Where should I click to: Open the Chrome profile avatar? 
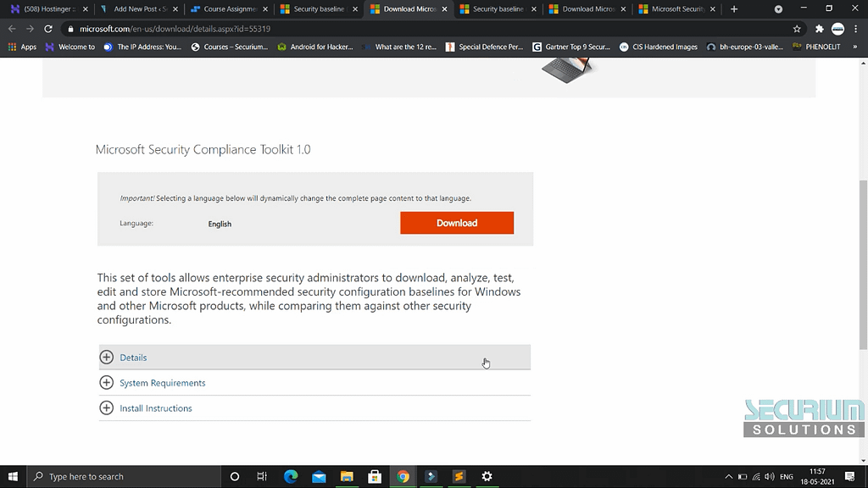(x=837, y=29)
